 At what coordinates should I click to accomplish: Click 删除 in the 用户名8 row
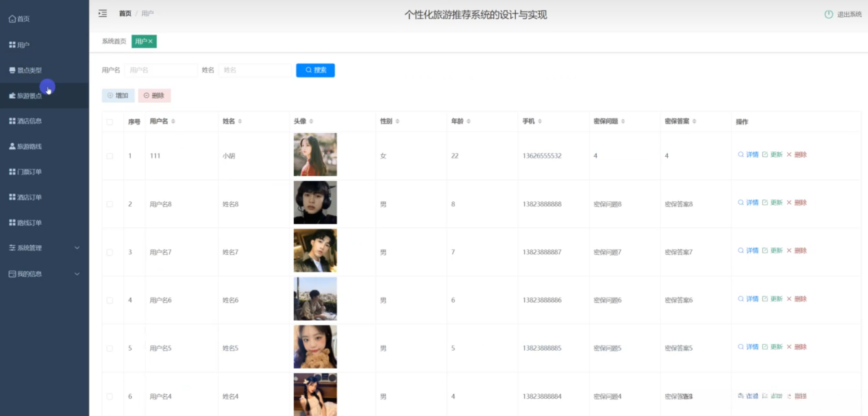tap(797, 203)
